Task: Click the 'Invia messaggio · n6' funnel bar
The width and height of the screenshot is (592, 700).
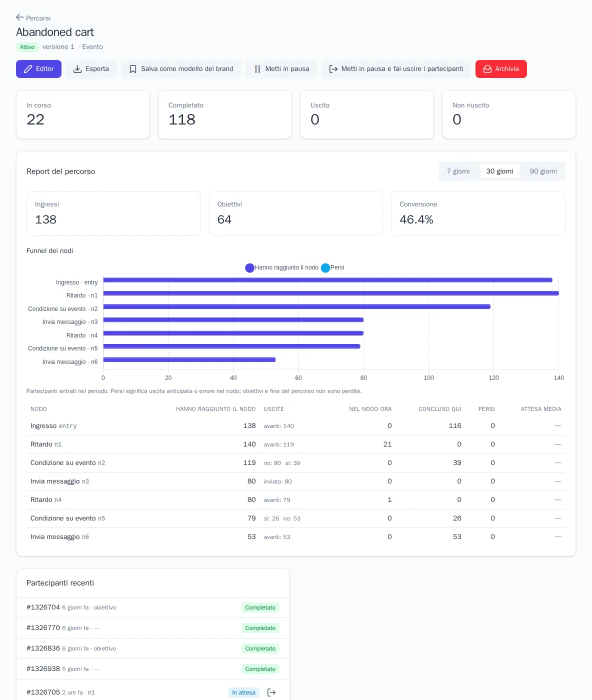Action: [189, 359]
